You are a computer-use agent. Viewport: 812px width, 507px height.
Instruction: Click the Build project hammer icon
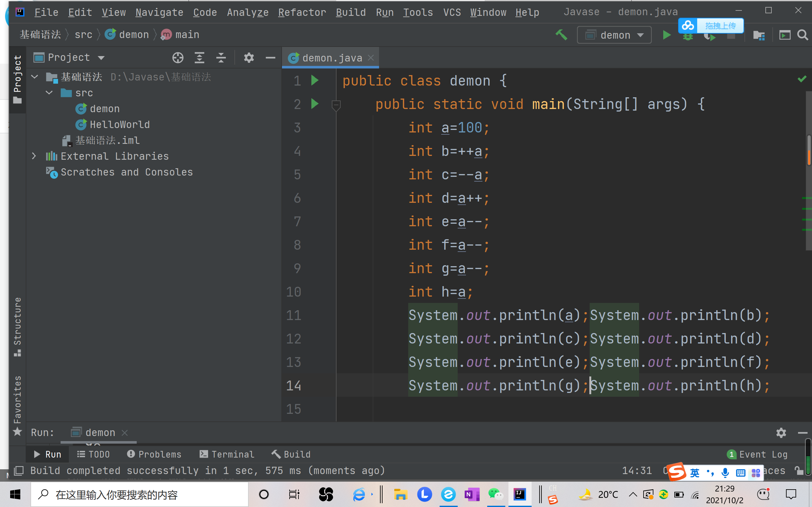pos(561,35)
